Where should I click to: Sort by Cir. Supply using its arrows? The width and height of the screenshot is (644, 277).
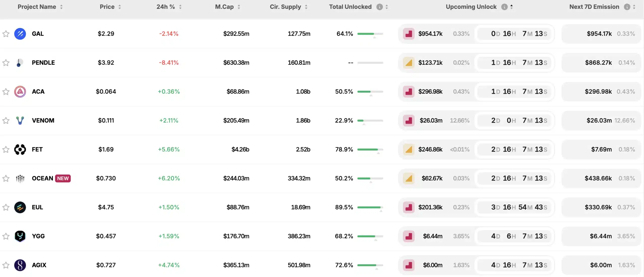tap(306, 7)
